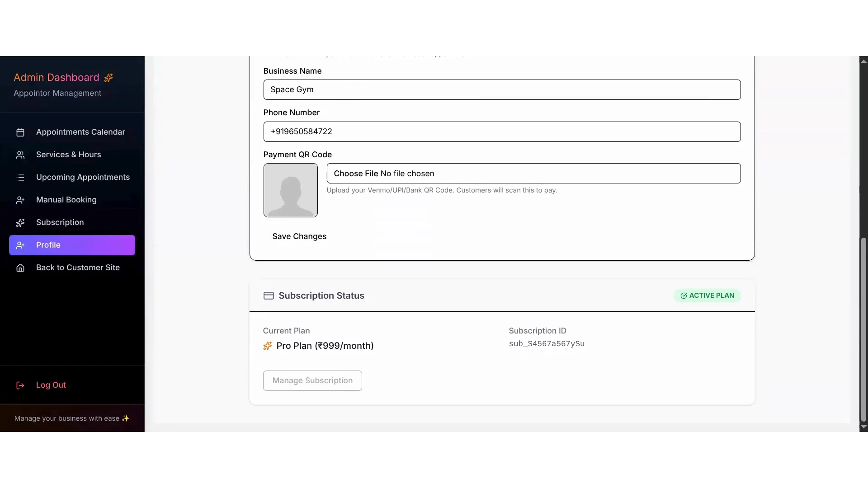This screenshot has height=488, width=868.
Task: Click the people icon next to Services & Hours
Action: point(20,155)
